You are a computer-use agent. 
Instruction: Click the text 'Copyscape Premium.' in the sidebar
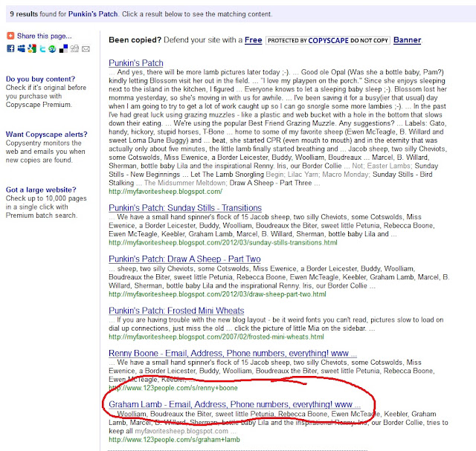point(39,105)
